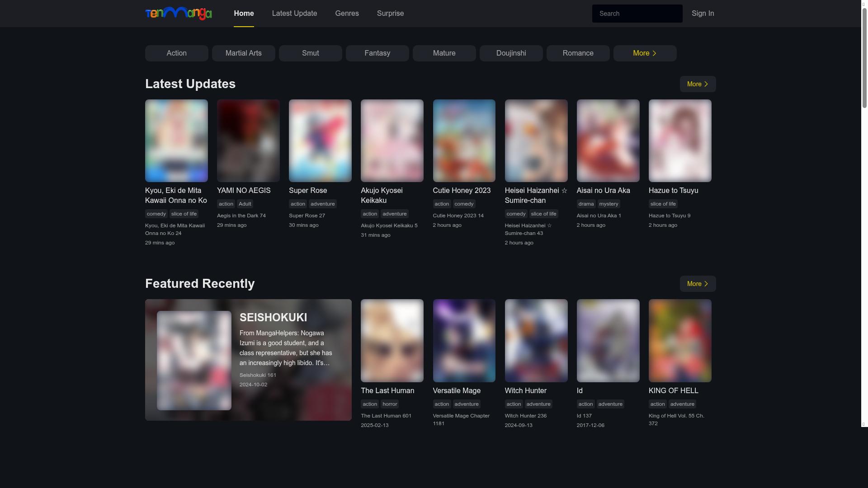Screen dimensions: 868x488
Task: Filter by Martial Arts genre
Action: [x=243, y=53]
